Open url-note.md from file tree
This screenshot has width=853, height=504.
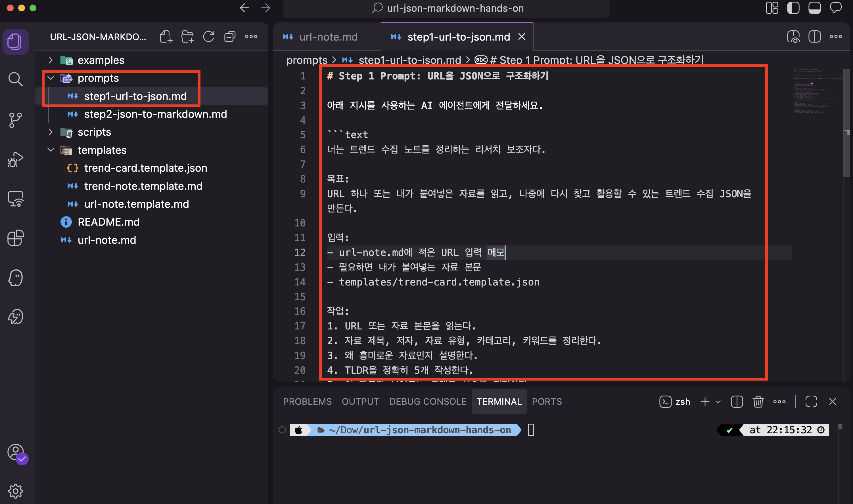tap(152, 240)
